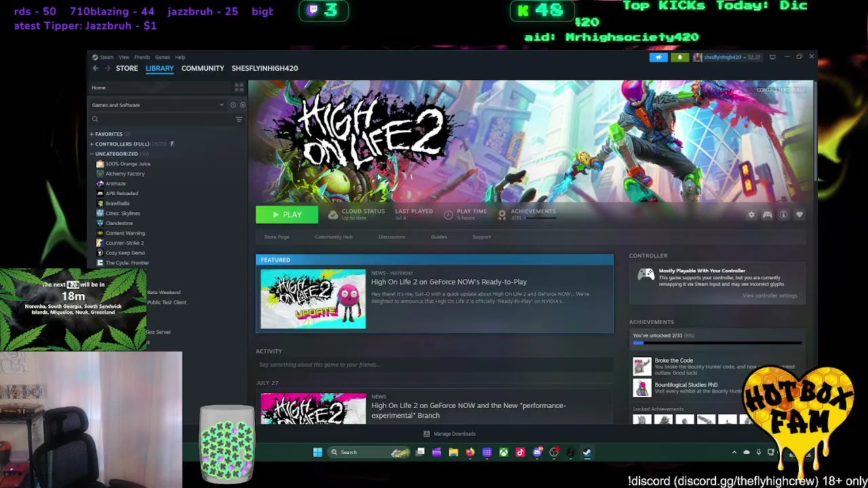Show game info icon
Viewport: 868px width, 488px height.
pyautogui.click(x=783, y=215)
